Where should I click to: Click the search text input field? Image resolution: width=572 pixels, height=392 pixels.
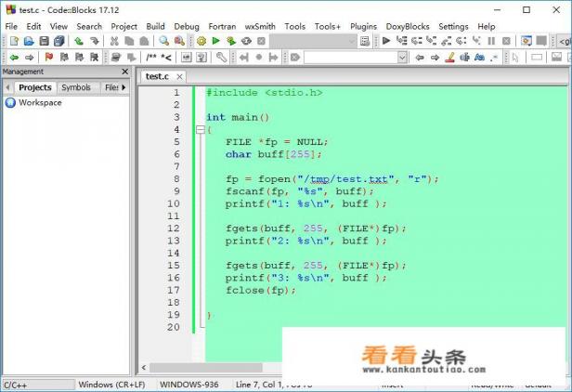[x=351, y=58]
